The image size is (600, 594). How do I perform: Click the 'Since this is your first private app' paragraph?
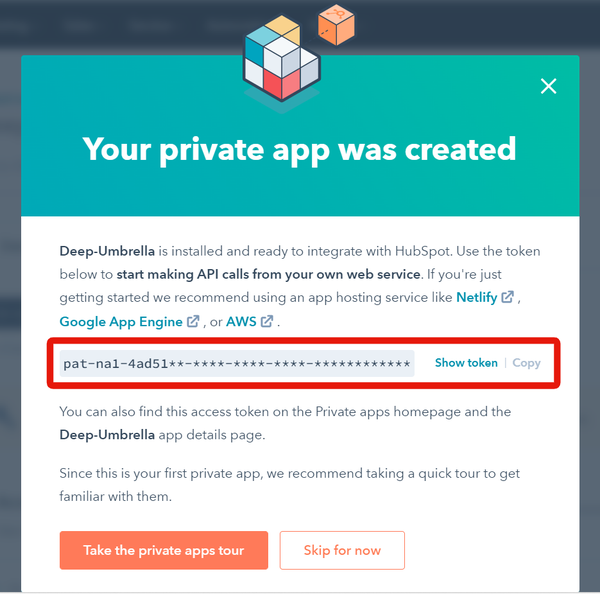289,485
